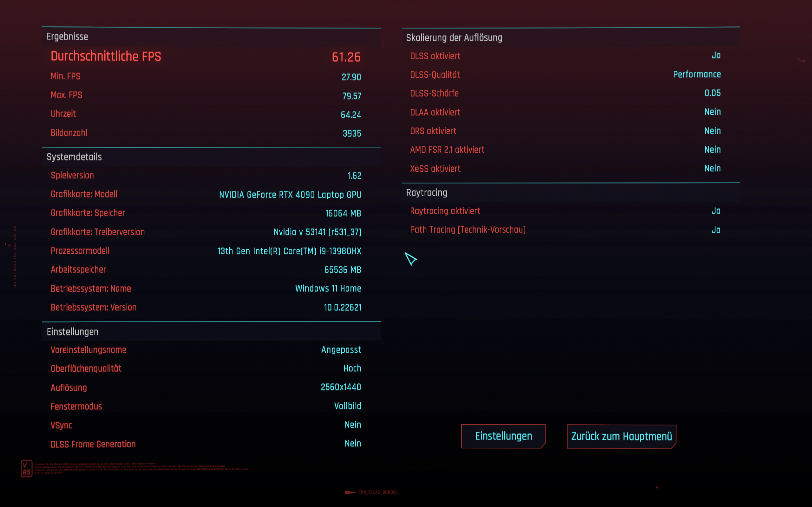This screenshot has width=812, height=507.
Task: Click the Durchschnittliche FPS value 61.26
Action: [346, 57]
